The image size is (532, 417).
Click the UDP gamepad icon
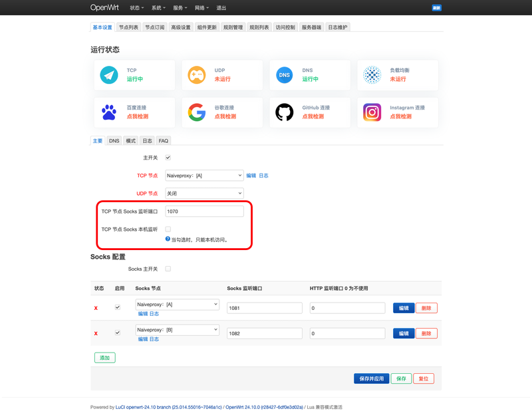(197, 75)
